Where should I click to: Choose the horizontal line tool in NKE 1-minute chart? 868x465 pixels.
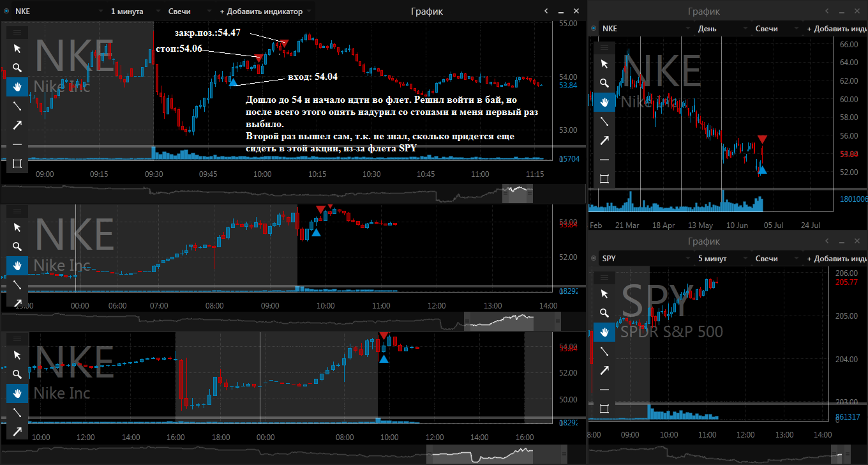coord(17,144)
